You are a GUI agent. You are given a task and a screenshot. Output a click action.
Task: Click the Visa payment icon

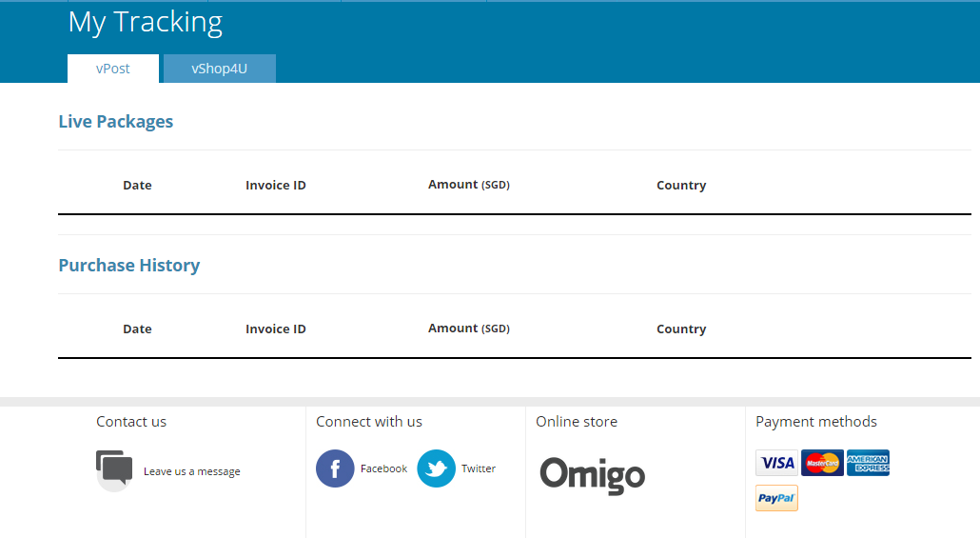tap(777, 463)
